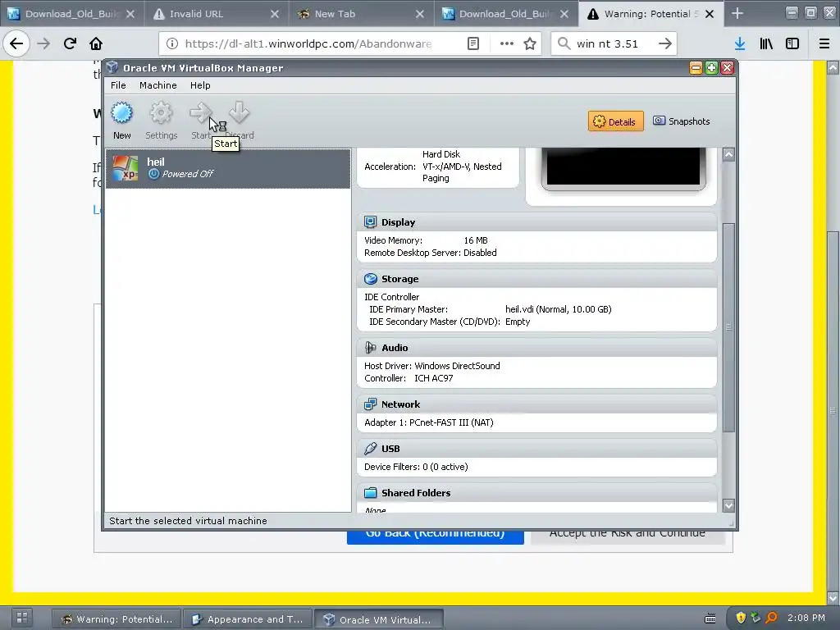Click the Shared Folders section icon
This screenshot has width=840, height=630.
pyautogui.click(x=370, y=493)
